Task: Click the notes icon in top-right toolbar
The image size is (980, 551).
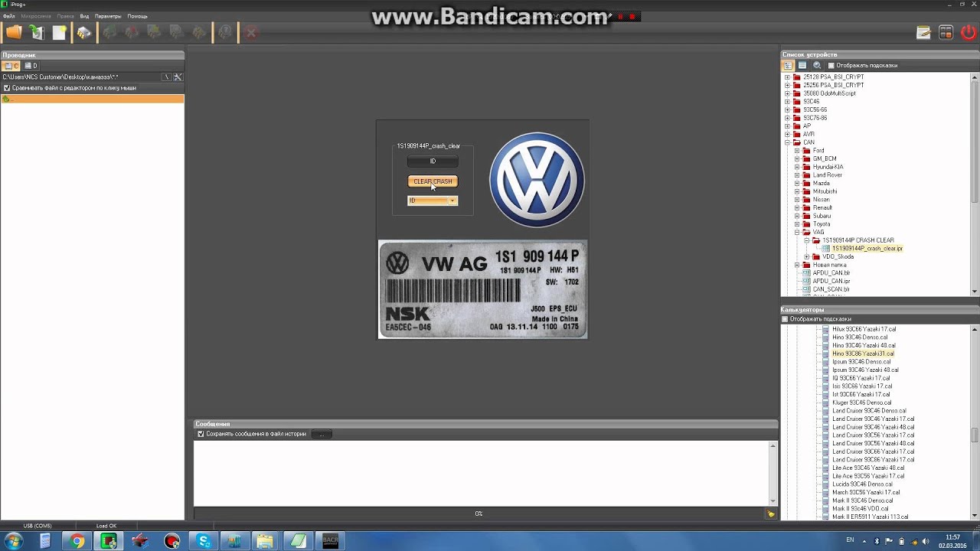Action: click(924, 32)
